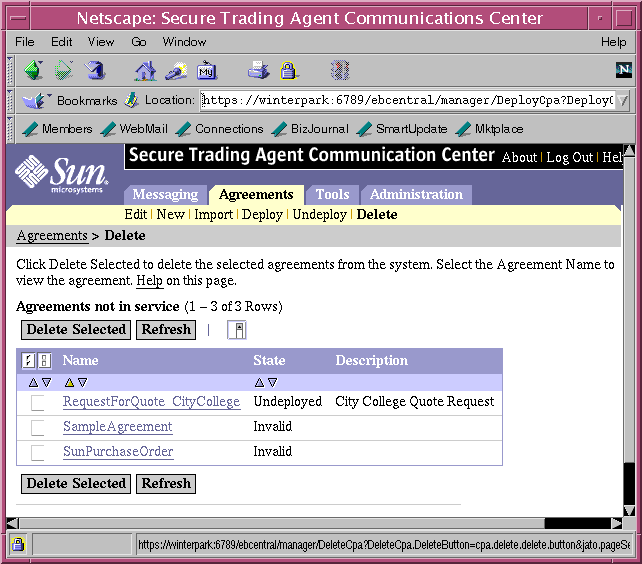Click the Sun Microsystems logo

click(x=62, y=174)
